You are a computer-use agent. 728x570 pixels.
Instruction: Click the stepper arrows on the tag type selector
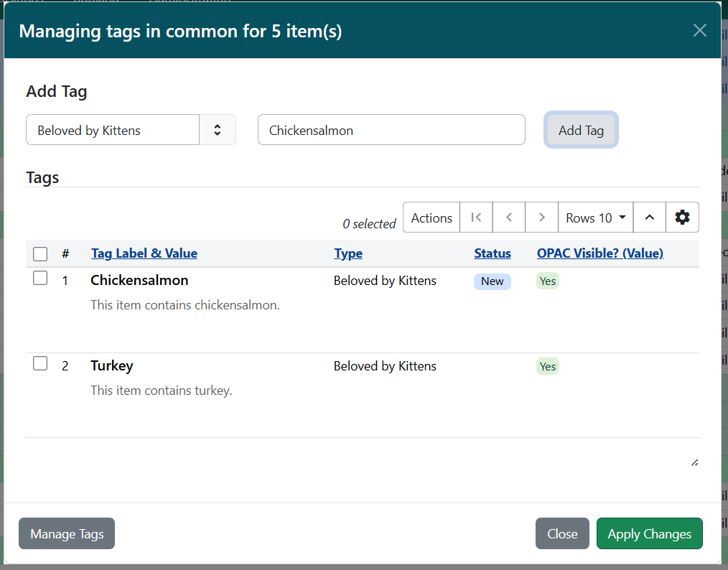click(x=218, y=129)
